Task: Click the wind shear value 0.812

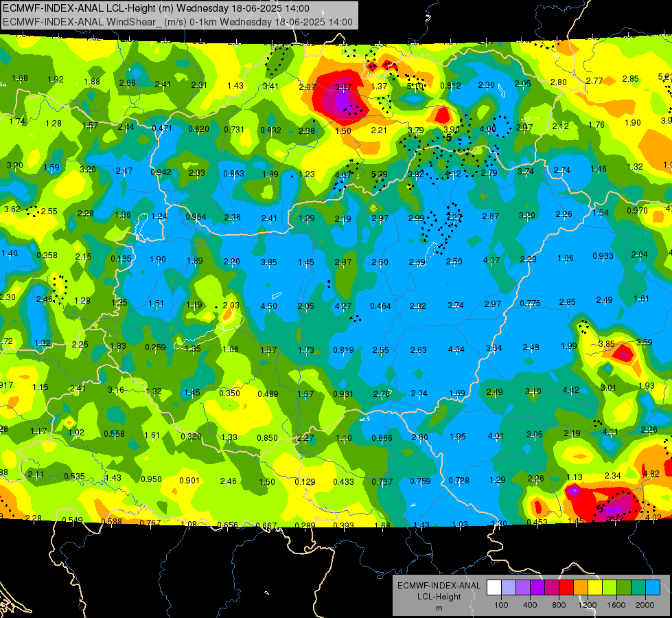Action: coord(451,85)
